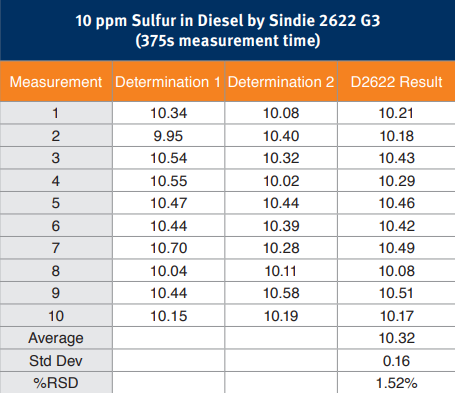This screenshot has height=393, width=455.
Task: Click measurement number 5 label
Action: point(56,203)
